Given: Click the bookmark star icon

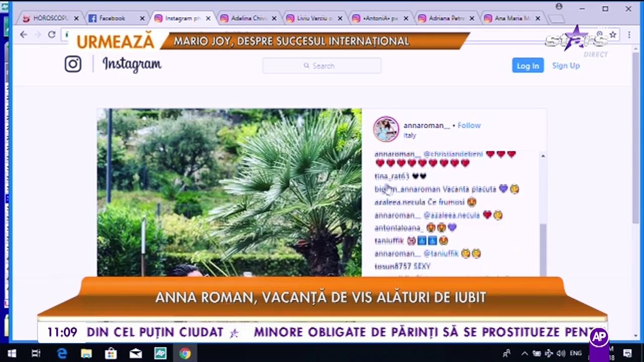Looking at the screenshot, I should pyautogui.click(x=613, y=35).
